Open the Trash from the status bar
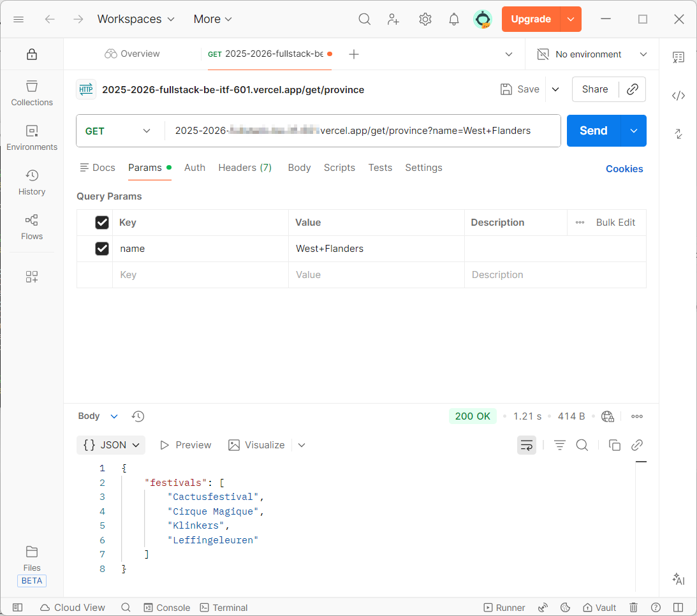This screenshot has width=697, height=616. [x=633, y=607]
